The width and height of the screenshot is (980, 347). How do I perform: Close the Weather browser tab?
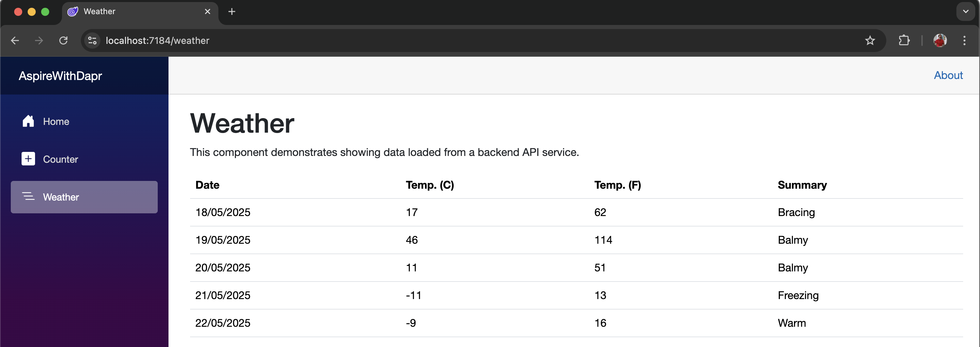pos(207,11)
